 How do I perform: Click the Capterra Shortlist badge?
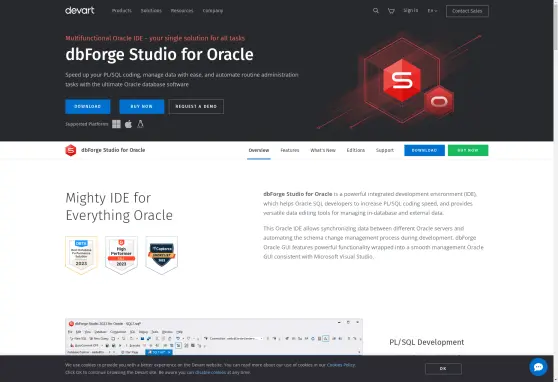[162, 255]
